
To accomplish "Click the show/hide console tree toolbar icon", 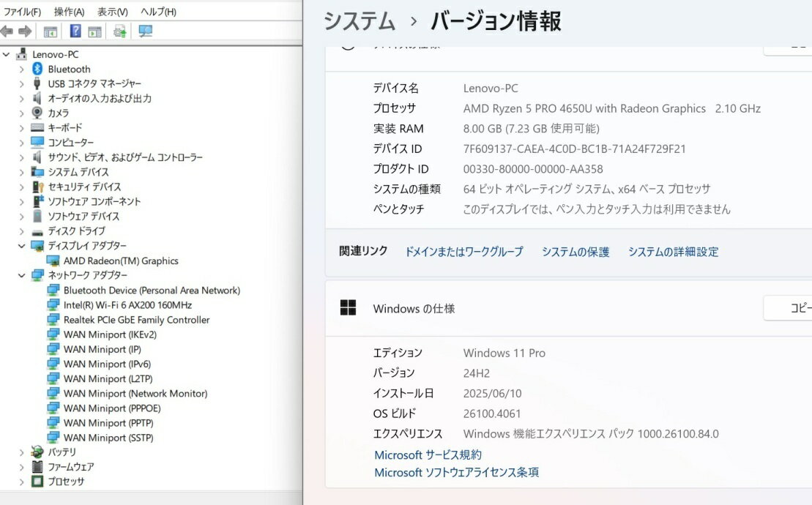I will 51,31.
